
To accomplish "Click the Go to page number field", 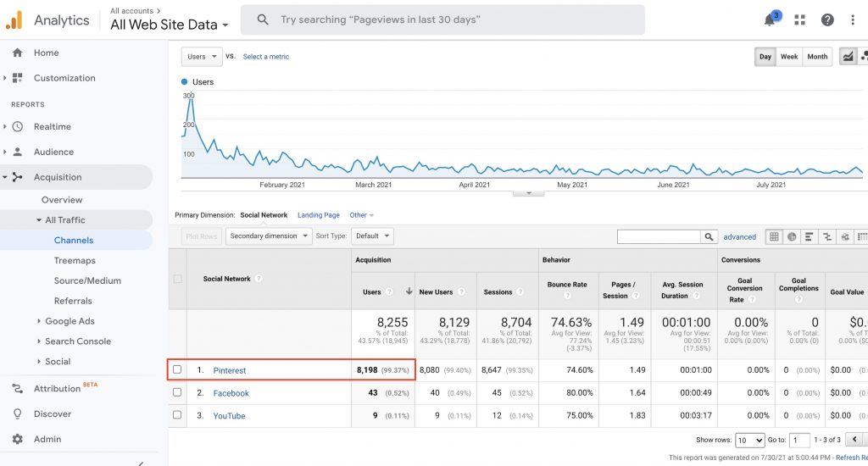I will (x=799, y=440).
